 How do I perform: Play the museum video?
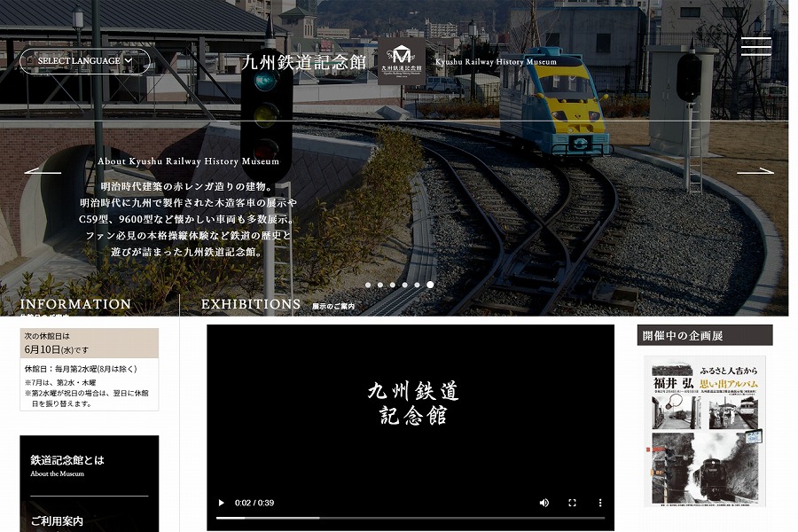coord(221,503)
